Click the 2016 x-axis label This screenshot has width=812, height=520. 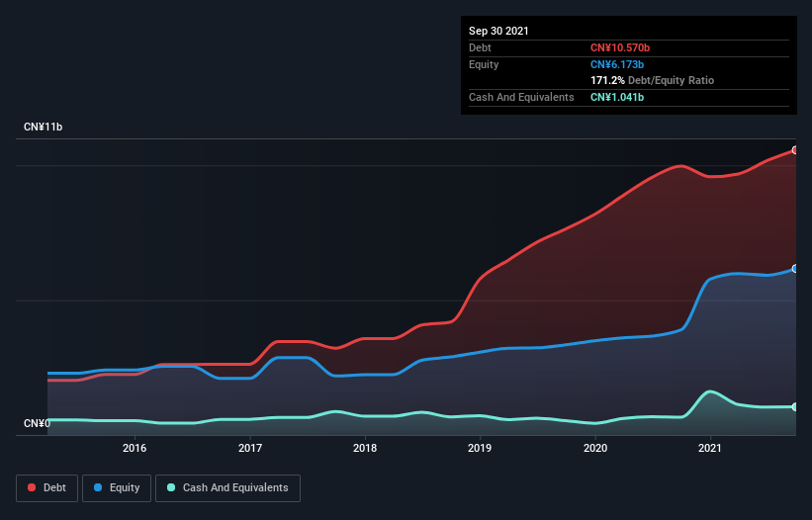click(x=135, y=448)
